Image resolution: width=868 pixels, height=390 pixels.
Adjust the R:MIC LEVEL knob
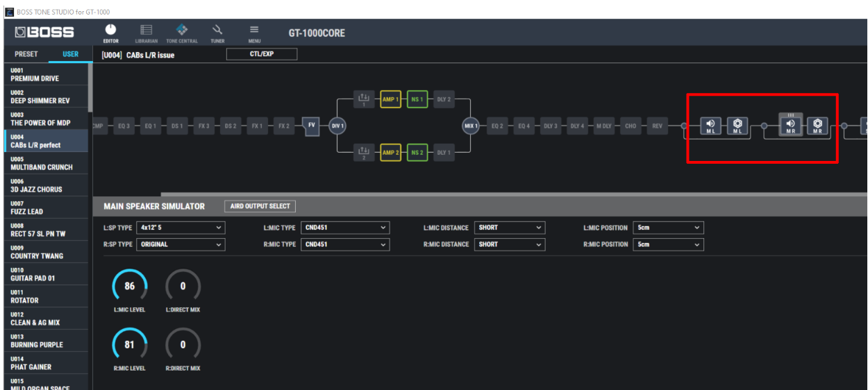[129, 344]
